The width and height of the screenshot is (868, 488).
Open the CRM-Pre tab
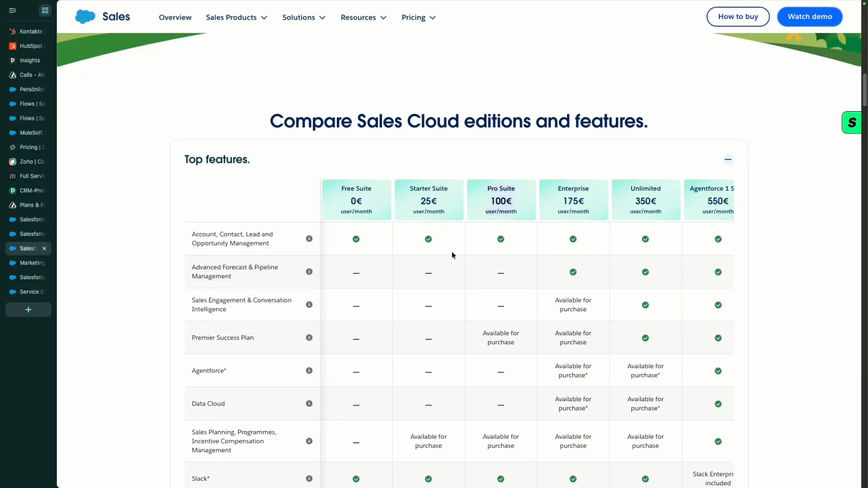pyautogui.click(x=28, y=191)
